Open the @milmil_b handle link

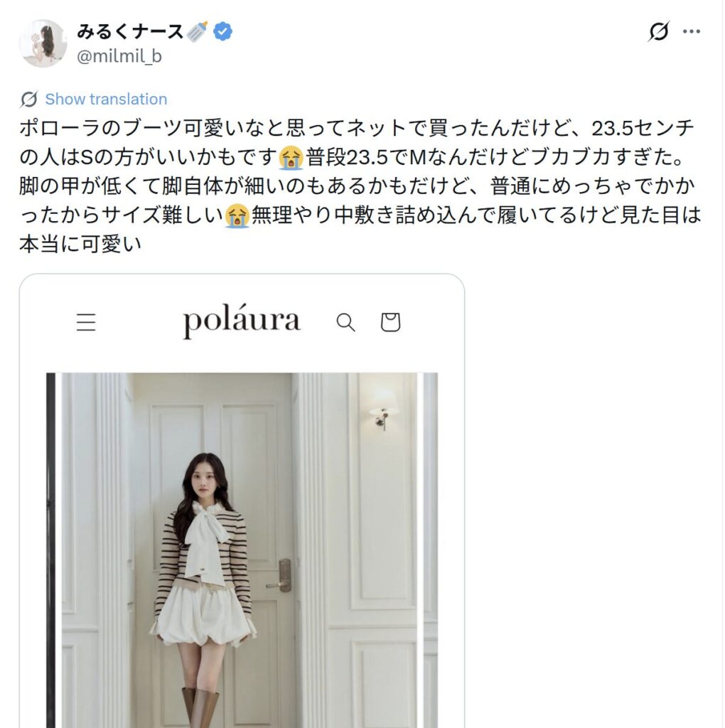click(x=119, y=56)
